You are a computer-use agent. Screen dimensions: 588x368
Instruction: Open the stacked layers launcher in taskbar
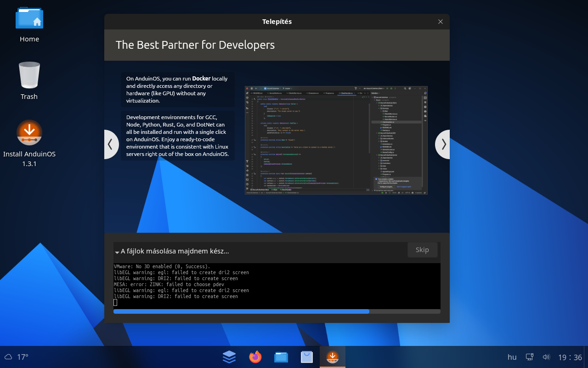[x=229, y=357]
